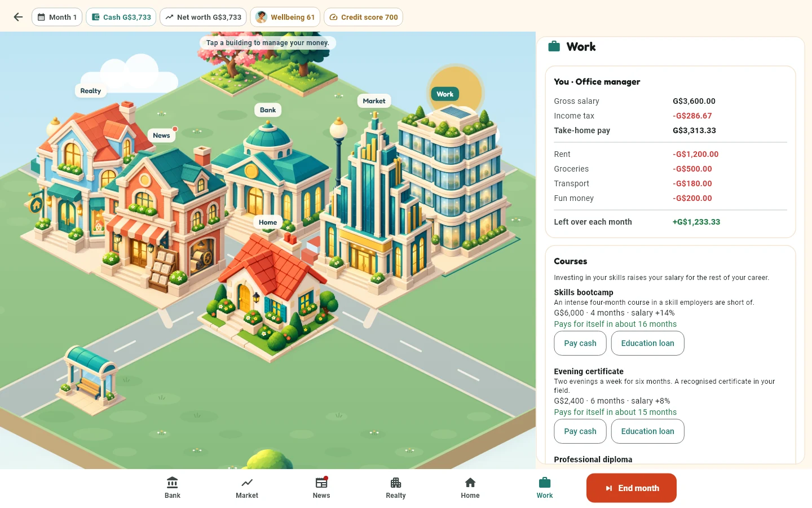The image size is (812, 508).
Task: Click the End month button
Action: [x=632, y=488]
